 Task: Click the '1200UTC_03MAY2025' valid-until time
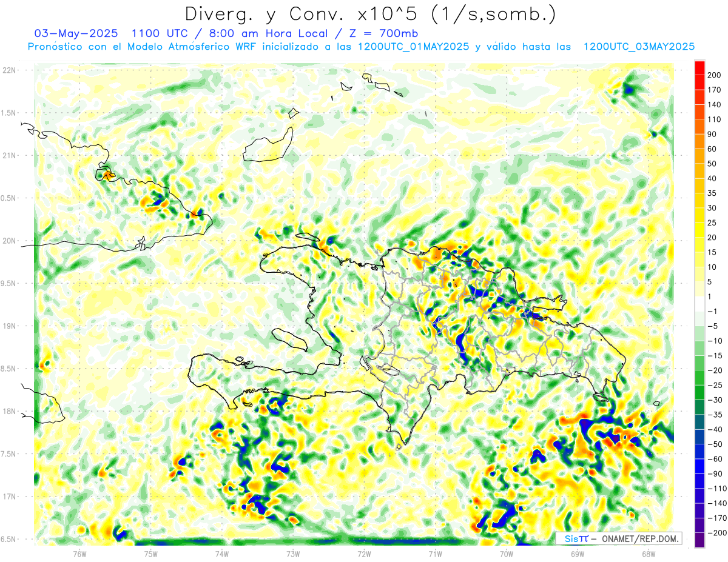click(x=639, y=47)
